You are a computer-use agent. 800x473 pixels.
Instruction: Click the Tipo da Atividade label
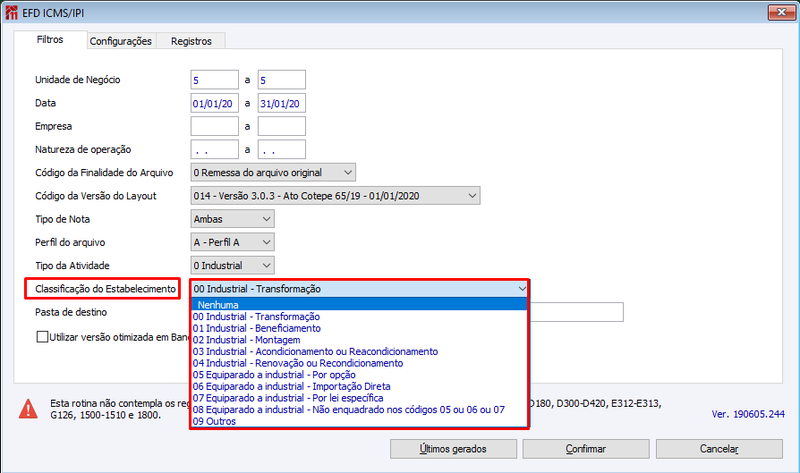click(x=72, y=265)
